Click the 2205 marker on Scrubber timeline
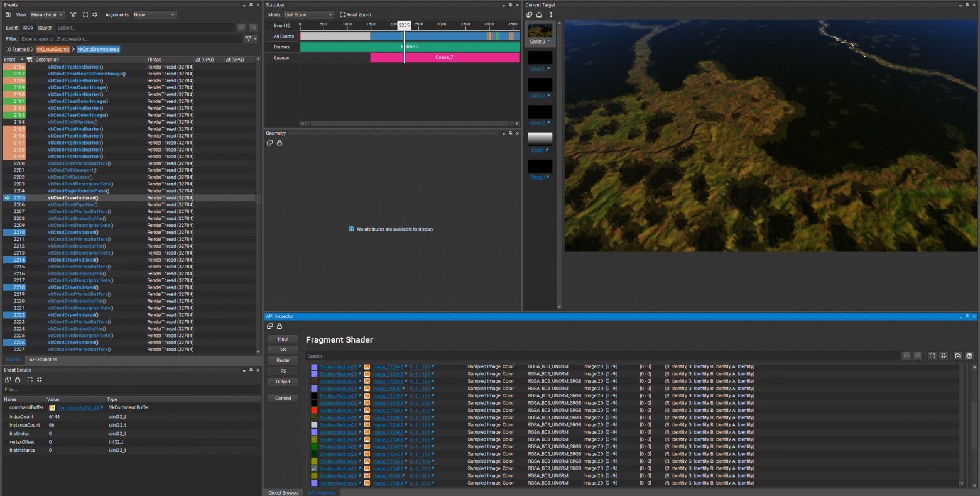Screen dimensions: 980x496 404,25
